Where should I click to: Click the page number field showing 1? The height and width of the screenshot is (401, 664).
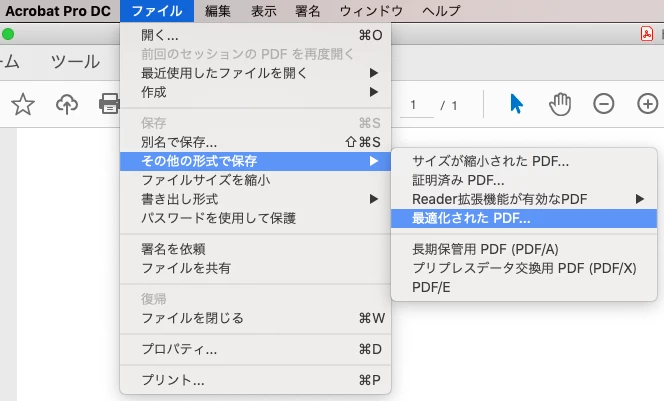(x=417, y=105)
